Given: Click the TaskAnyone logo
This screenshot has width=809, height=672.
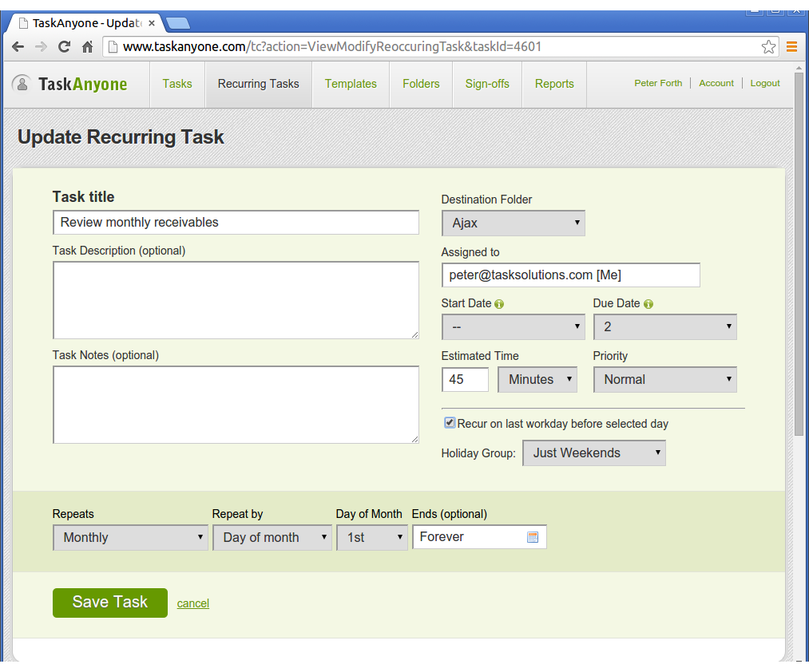Looking at the screenshot, I should click(x=69, y=84).
